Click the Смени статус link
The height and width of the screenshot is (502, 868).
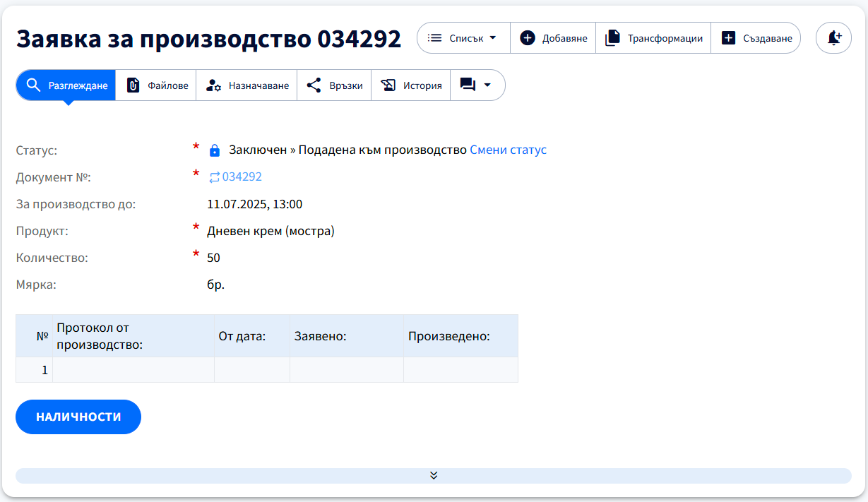coord(508,150)
